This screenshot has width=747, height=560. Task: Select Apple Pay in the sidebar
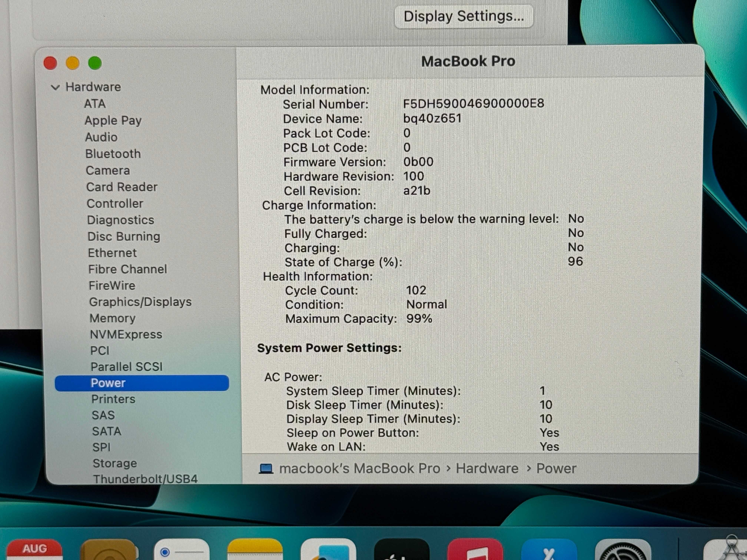[x=113, y=121]
